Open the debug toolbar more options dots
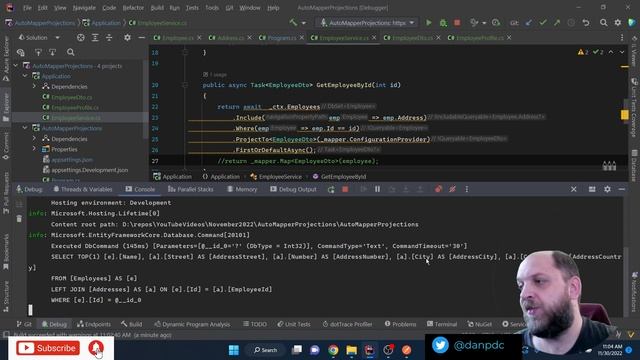640x360 pixels. (467, 189)
